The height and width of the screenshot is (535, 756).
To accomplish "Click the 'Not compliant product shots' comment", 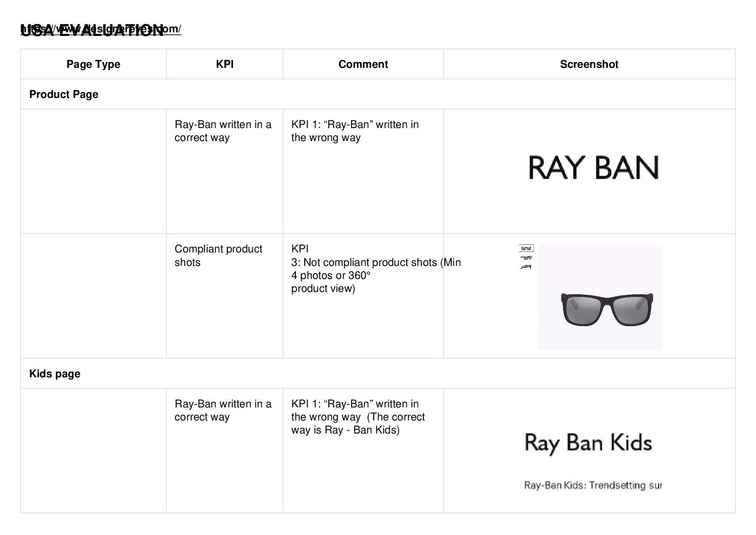I will [376, 269].
